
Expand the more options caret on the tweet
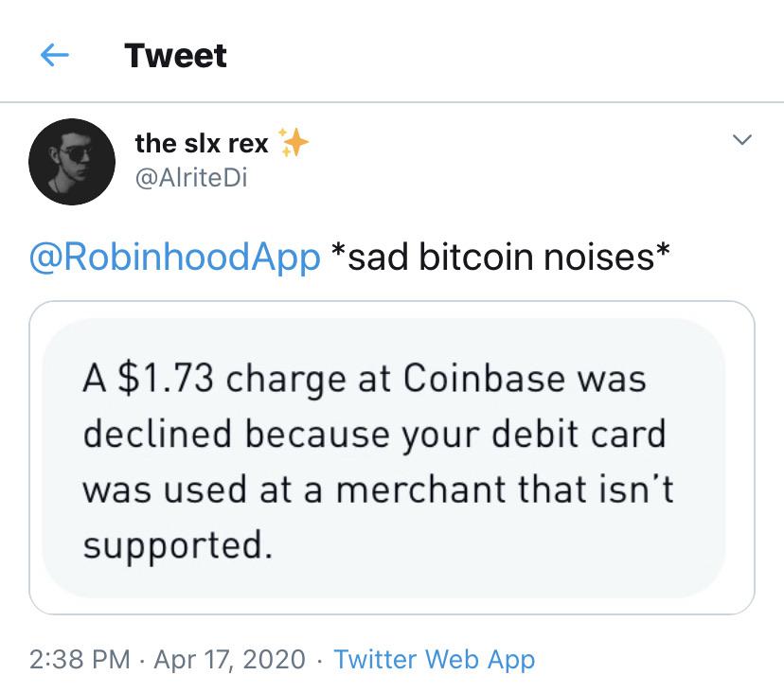[742, 138]
